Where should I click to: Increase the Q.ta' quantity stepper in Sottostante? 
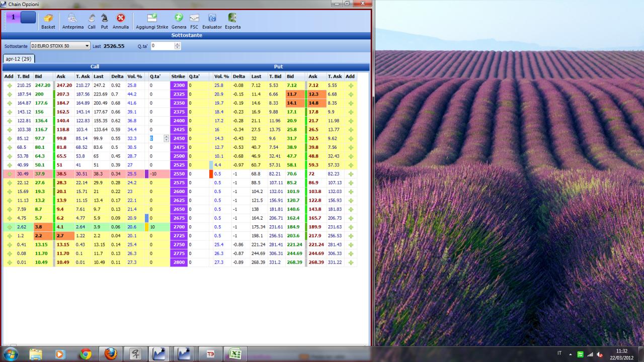click(x=177, y=44)
